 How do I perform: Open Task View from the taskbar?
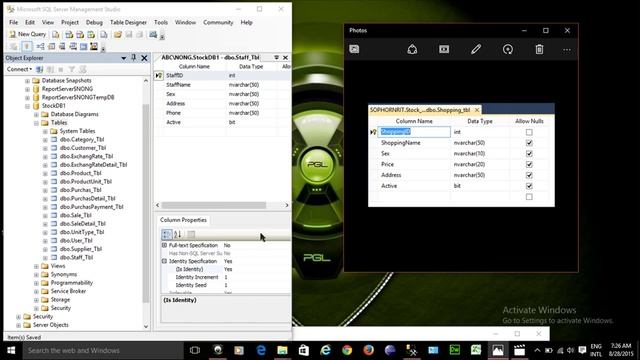(x=195, y=351)
